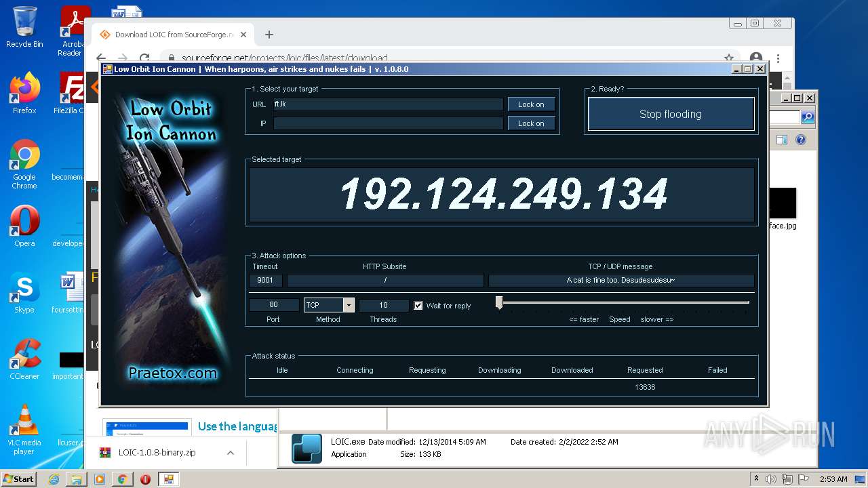
Task: Click Explorer preview pane toggle icon
Action: [x=781, y=140]
